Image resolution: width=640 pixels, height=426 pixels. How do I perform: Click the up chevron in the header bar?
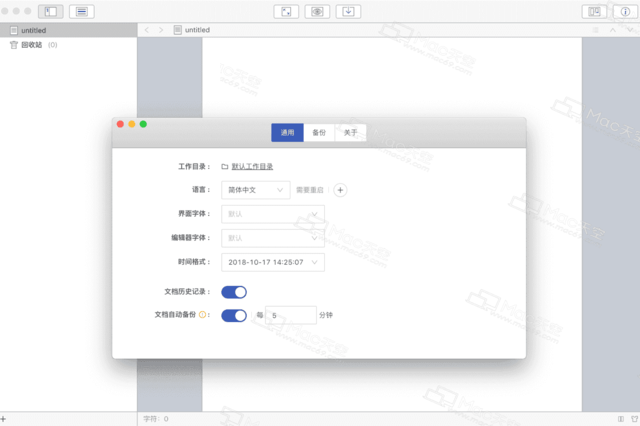pyautogui.click(x=613, y=30)
